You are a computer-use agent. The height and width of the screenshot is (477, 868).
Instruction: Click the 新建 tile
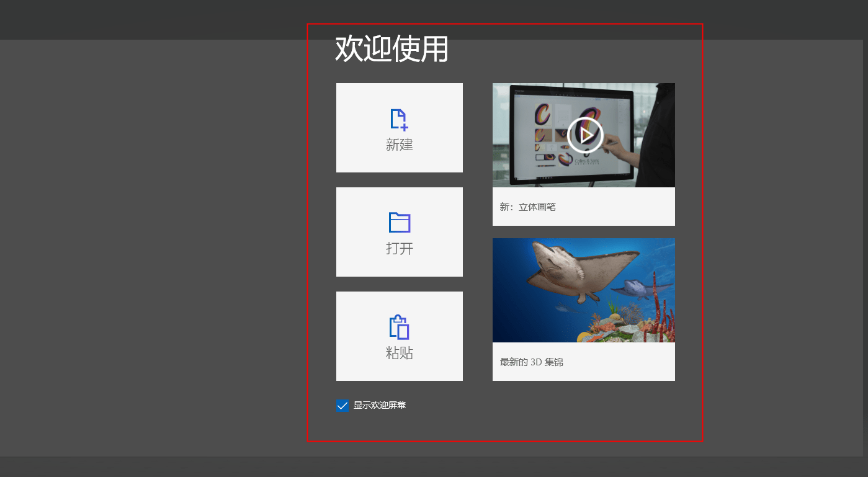point(399,127)
